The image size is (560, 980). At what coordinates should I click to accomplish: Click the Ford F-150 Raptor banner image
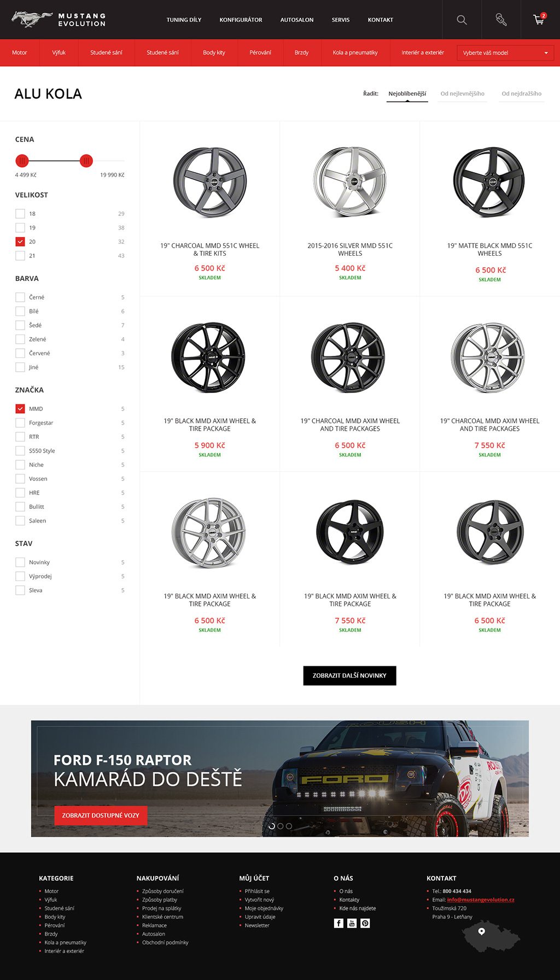280,778
